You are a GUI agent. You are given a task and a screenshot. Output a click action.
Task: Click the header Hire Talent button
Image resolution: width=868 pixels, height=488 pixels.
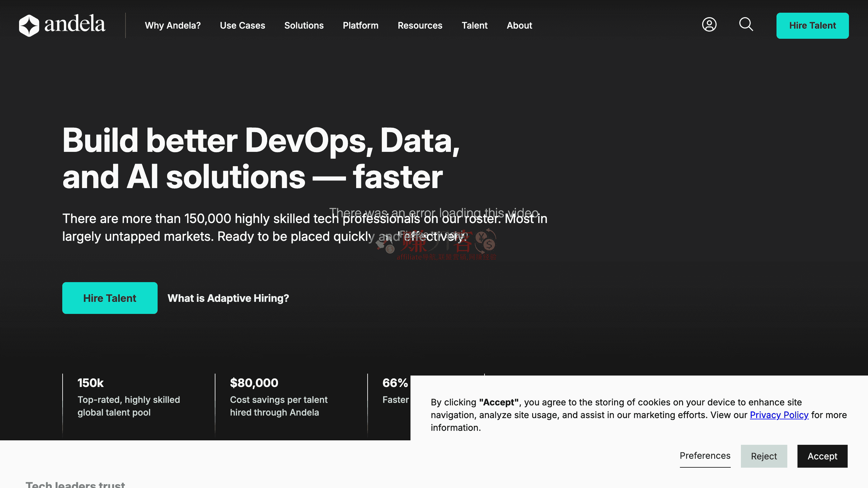pyautogui.click(x=812, y=26)
